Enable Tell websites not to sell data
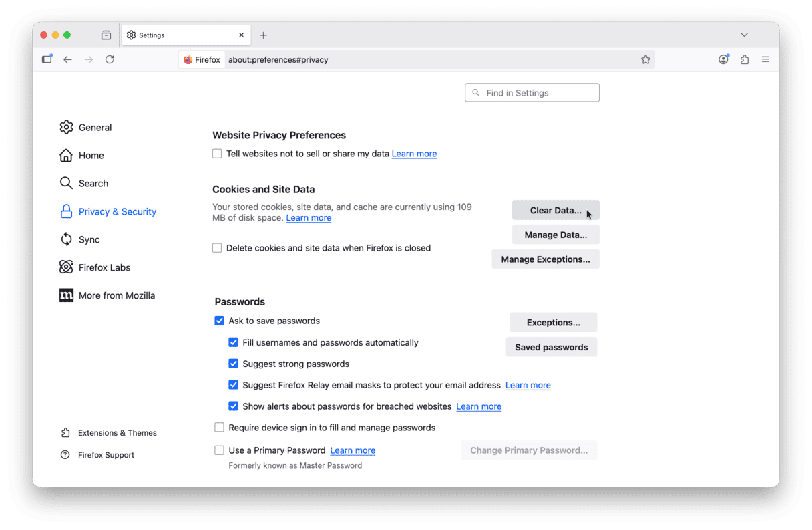This screenshot has width=812, height=530. tap(217, 154)
